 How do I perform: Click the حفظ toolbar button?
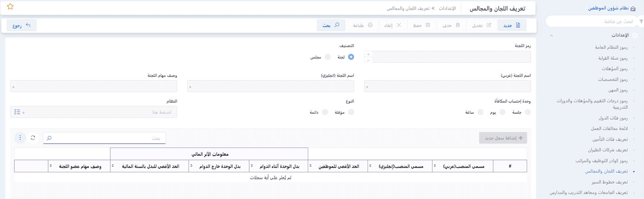click(422, 25)
